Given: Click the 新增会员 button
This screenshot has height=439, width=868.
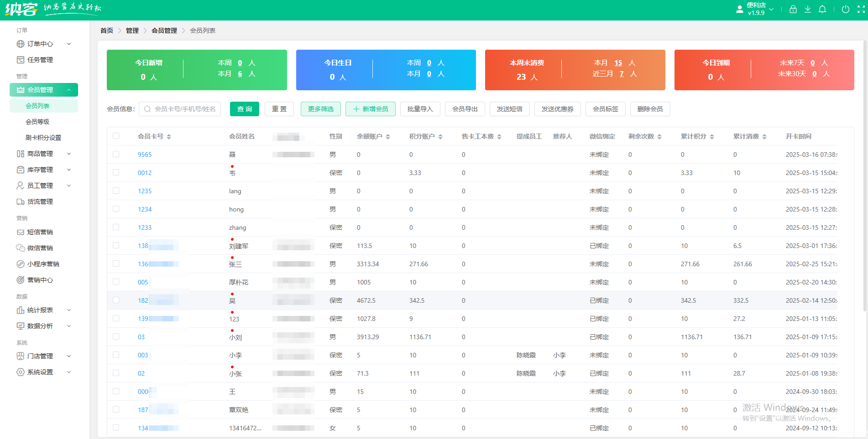Looking at the screenshot, I should (x=371, y=109).
